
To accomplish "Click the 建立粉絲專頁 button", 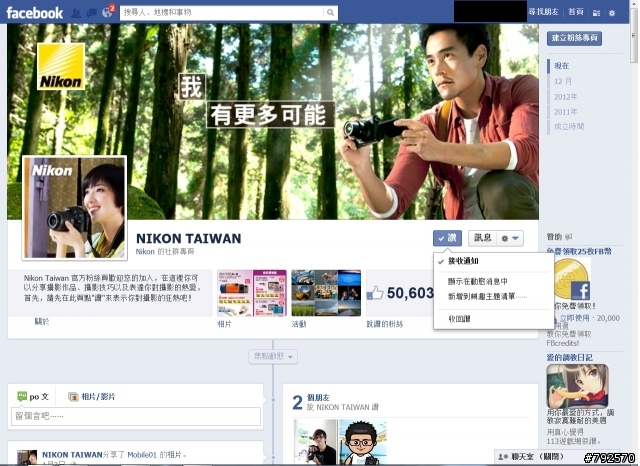I will 574,38.
